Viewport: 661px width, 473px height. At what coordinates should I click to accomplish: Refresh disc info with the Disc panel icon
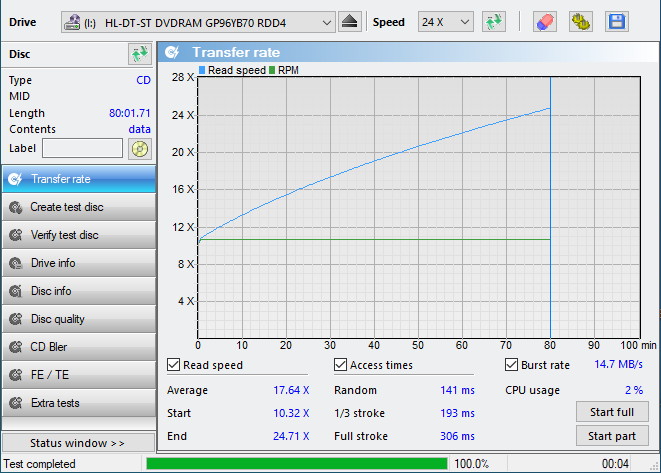coord(140,54)
